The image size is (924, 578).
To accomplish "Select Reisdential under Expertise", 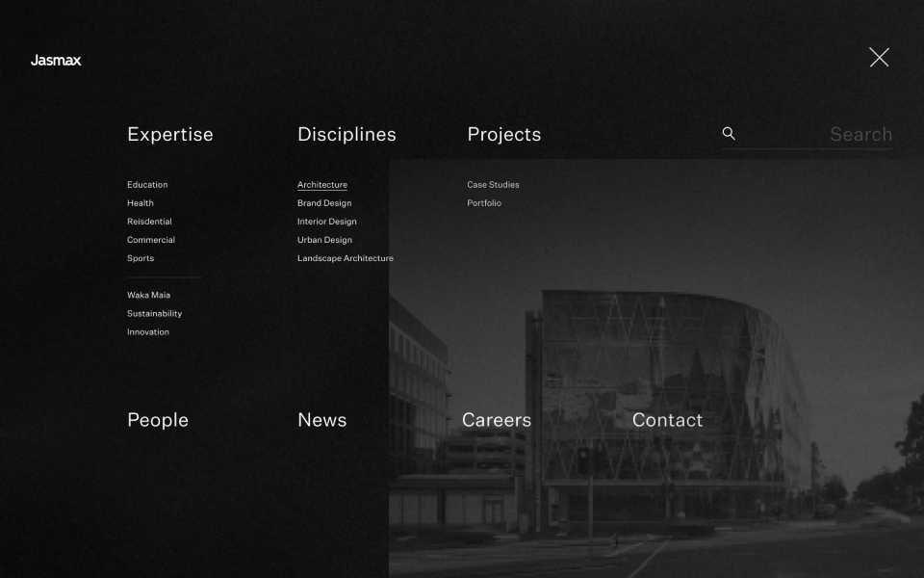I will 150,222.
